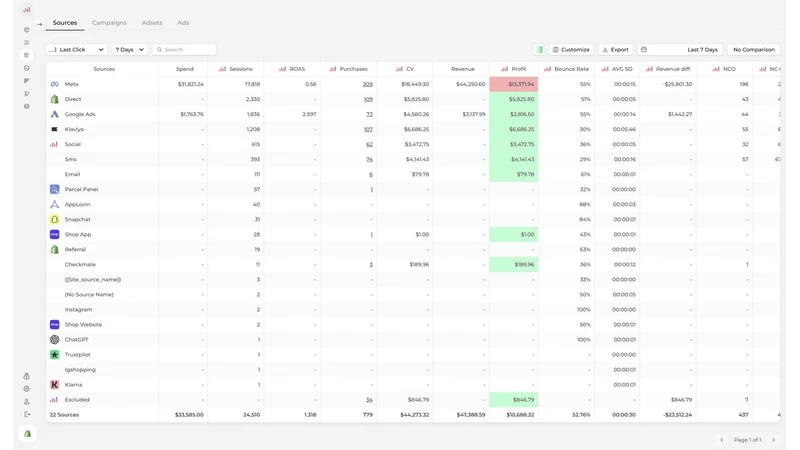
Task: Open settings gear in lower sidebar
Action: click(27, 389)
